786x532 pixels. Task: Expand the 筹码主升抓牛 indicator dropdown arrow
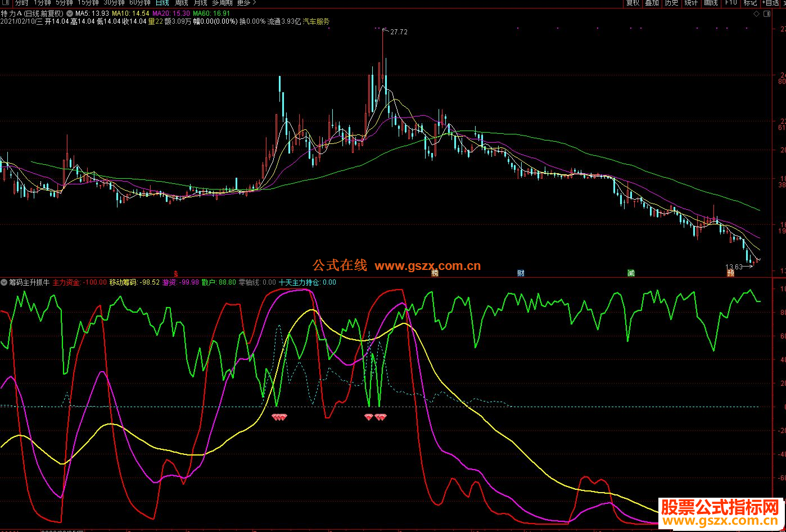4,282
